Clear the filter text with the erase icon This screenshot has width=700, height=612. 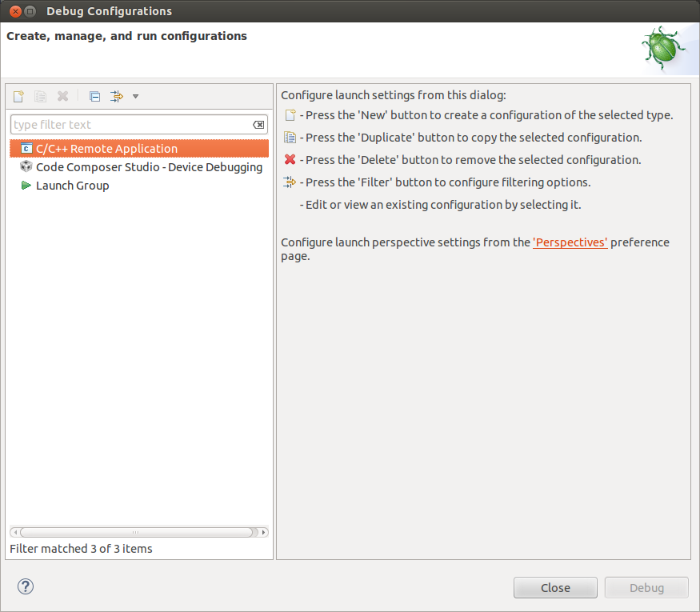[x=258, y=125]
